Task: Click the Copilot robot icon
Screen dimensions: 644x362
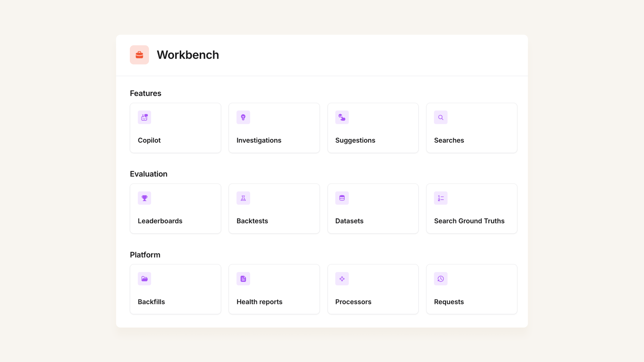Action: [x=144, y=117]
